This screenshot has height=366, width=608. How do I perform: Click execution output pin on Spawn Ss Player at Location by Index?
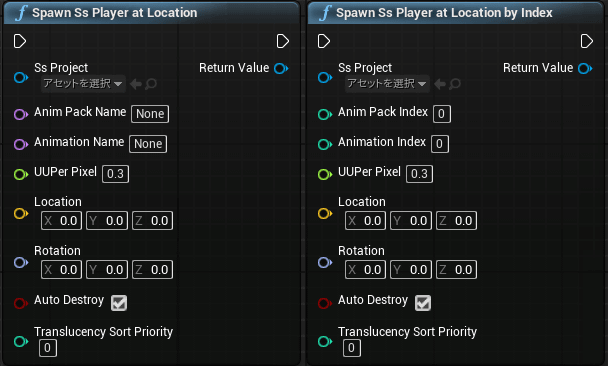587,41
